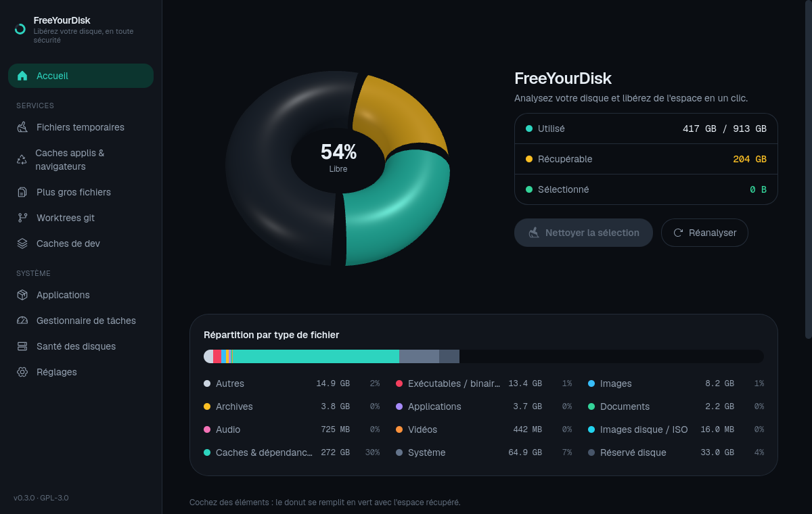Click the gear icon beside Réglages
The width and height of the screenshot is (812, 514).
click(22, 372)
